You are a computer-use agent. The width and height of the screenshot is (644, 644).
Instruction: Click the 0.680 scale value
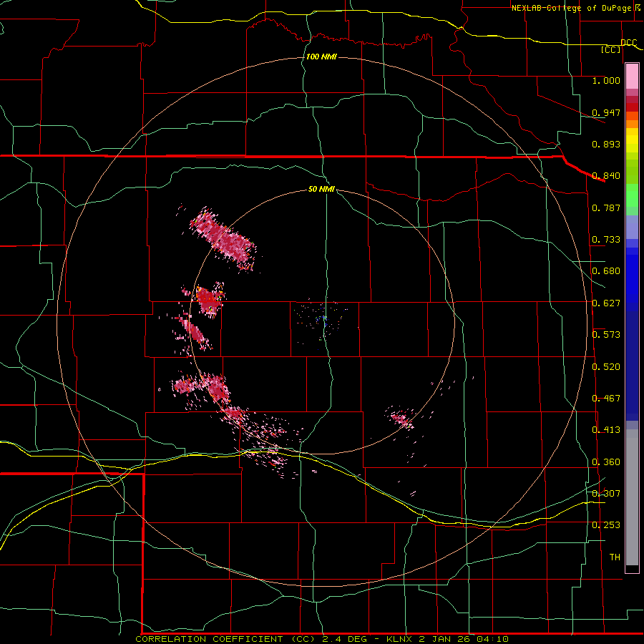606,271
